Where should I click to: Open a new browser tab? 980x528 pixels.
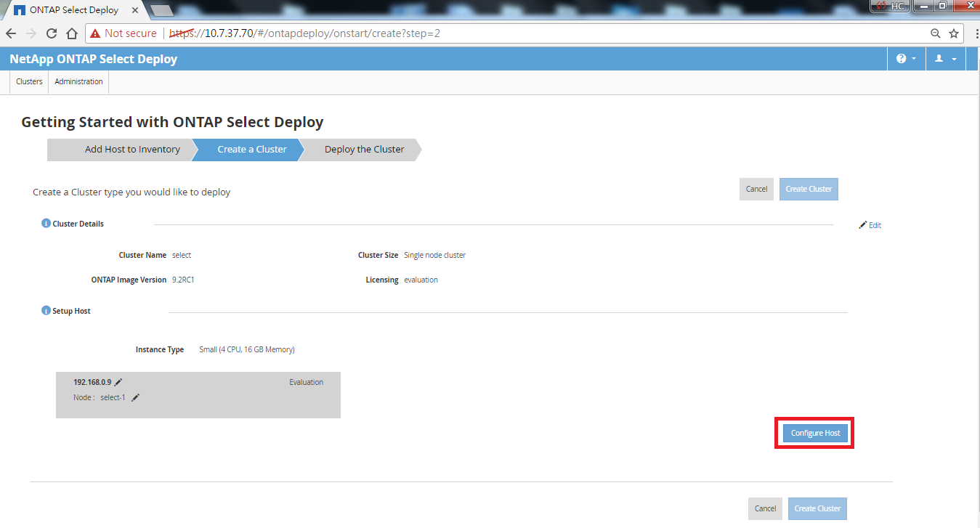(161, 10)
